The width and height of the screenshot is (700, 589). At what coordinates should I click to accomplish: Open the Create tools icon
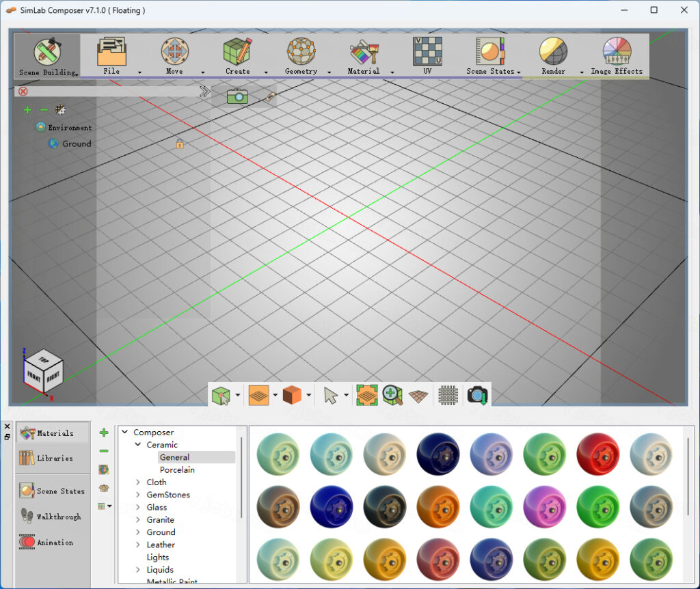[x=237, y=51]
